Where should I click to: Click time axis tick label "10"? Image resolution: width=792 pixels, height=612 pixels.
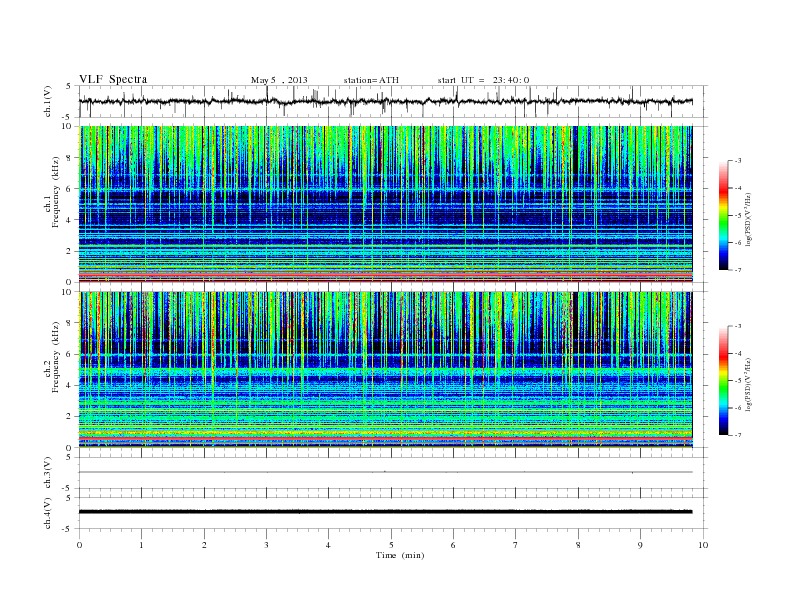pyautogui.click(x=703, y=545)
